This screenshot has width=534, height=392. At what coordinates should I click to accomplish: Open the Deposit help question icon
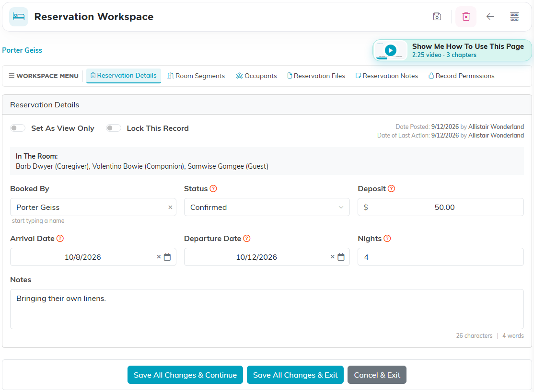[x=391, y=189]
